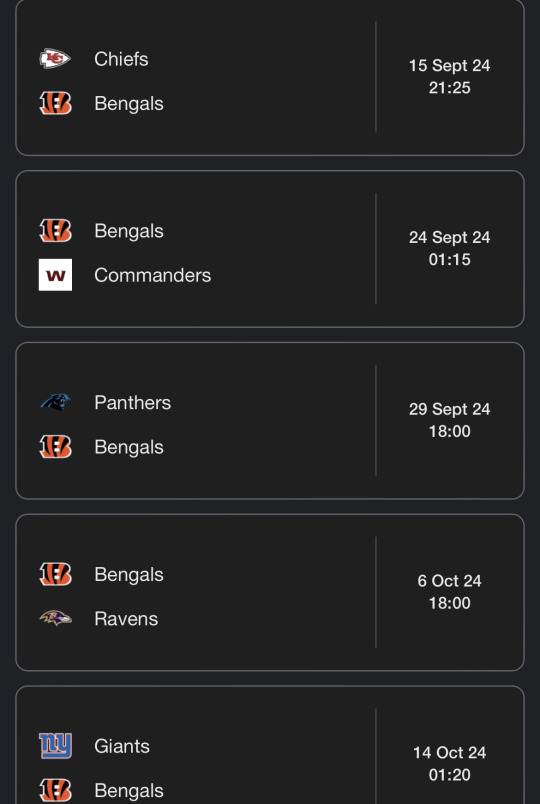Viewport: 540px width, 804px height.
Task: Click the Bengals logo above Commanders
Action: coord(55,231)
